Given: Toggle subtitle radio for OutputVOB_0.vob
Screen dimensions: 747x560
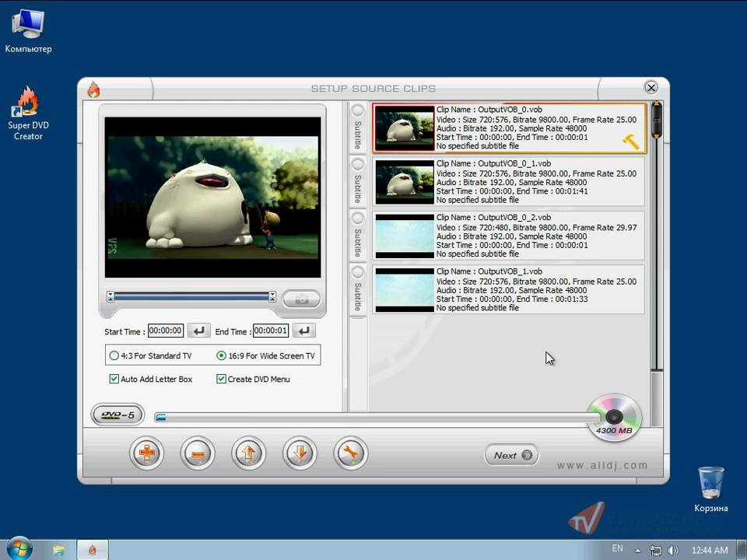Looking at the screenshot, I should (357, 111).
